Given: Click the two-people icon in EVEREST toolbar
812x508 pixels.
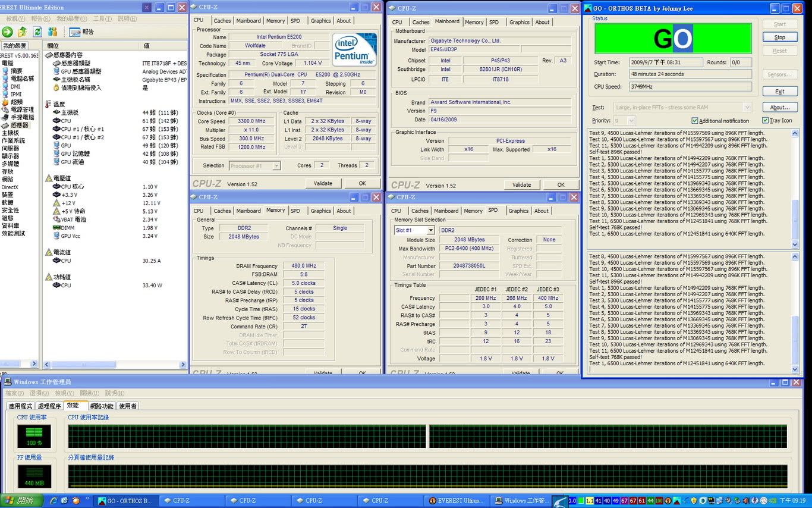Looking at the screenshot, I should (x=53, y=32).
